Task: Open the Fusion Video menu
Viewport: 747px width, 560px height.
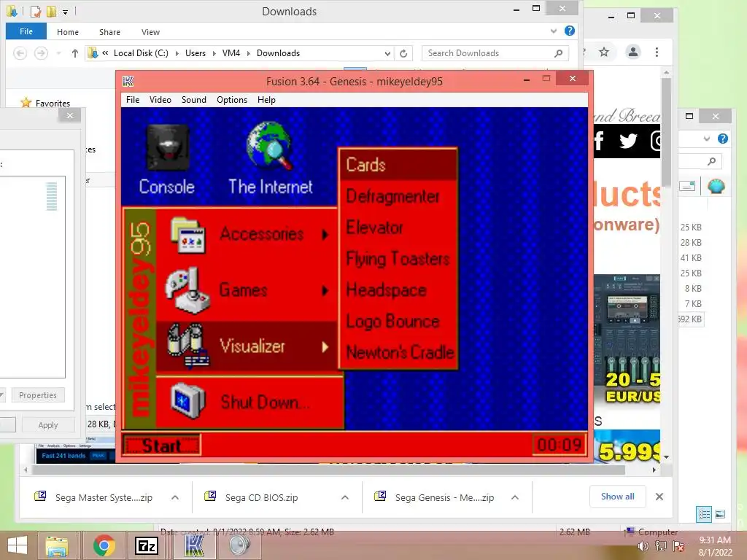Action: pyautogui.click(x=160, y=99)
